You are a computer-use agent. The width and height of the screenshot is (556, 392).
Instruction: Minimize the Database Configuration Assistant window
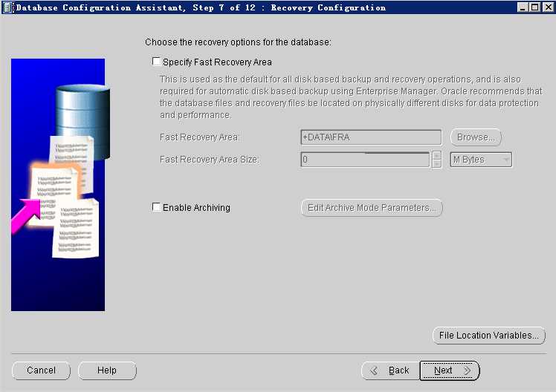(x=523, y=7)
